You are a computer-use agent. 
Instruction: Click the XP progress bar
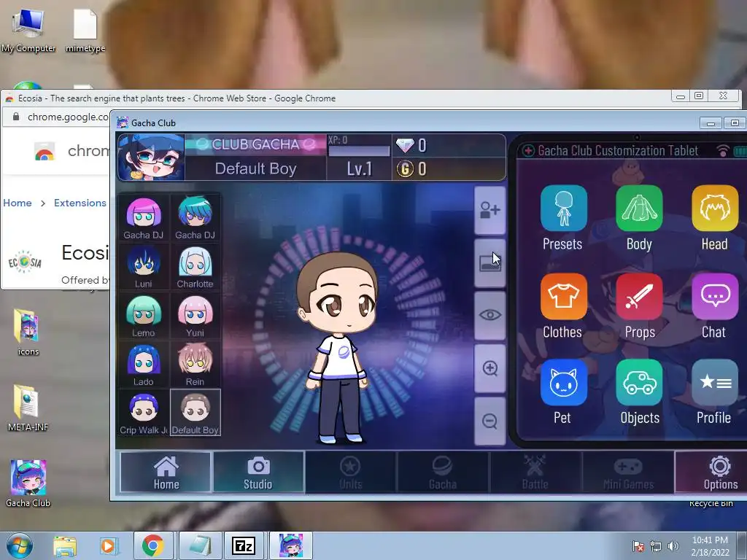(x=359, y=151)
